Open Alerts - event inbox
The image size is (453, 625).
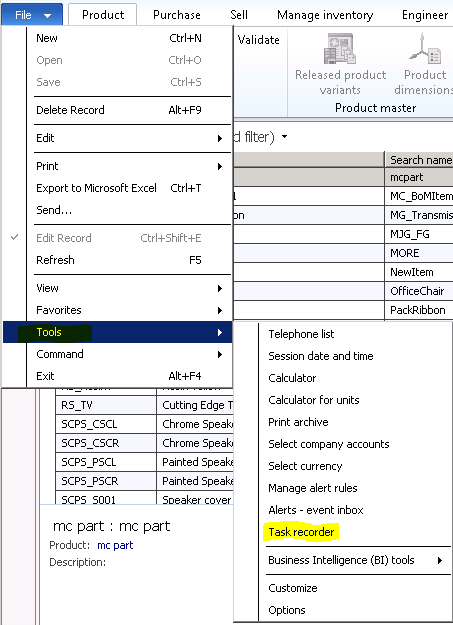pos(316,510)
